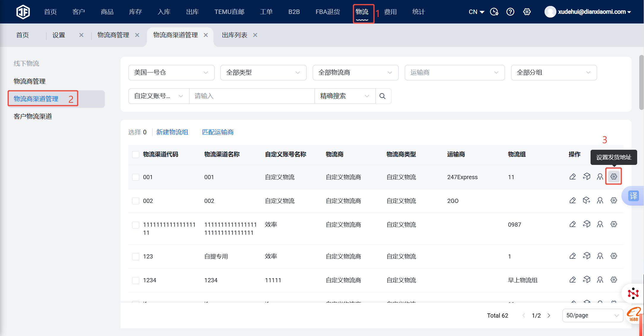Open the 美国一号仓 warehouse dropdown
The width and height of the screenshot is (644, 336).
coord(171,72)
